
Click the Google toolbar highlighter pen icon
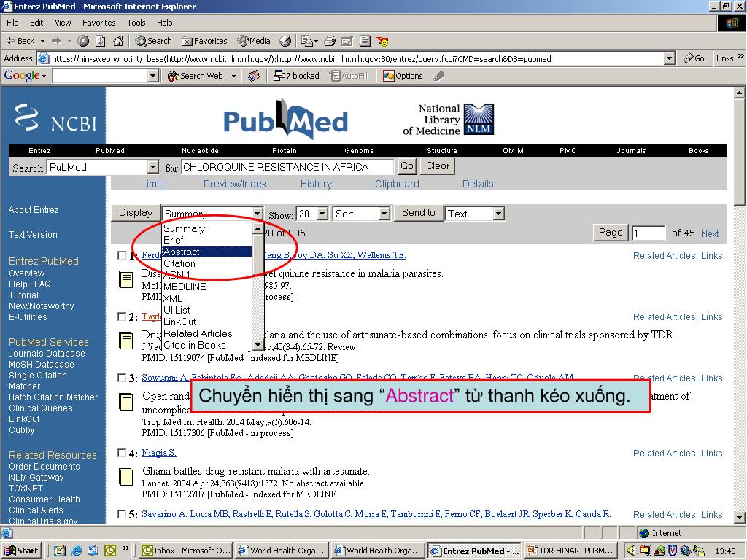[438, 76]
